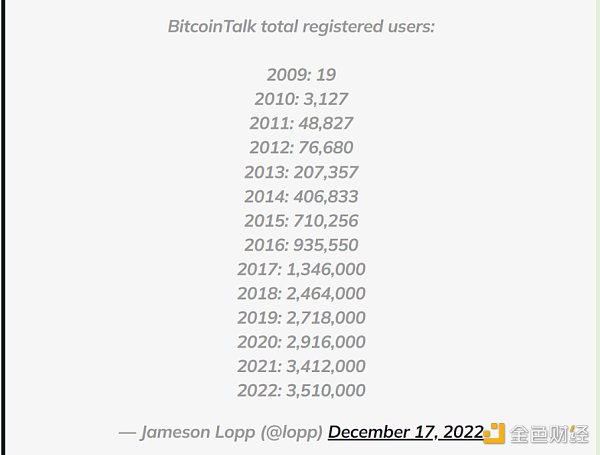Select the 2020: 2,916,000 entry
The width and height of the screenshot is (600, 455).
[x=301, y=342]
